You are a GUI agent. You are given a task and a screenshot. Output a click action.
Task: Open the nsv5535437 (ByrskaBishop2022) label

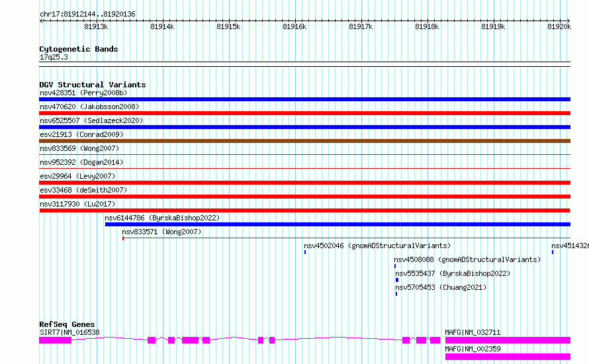(453, 273)
